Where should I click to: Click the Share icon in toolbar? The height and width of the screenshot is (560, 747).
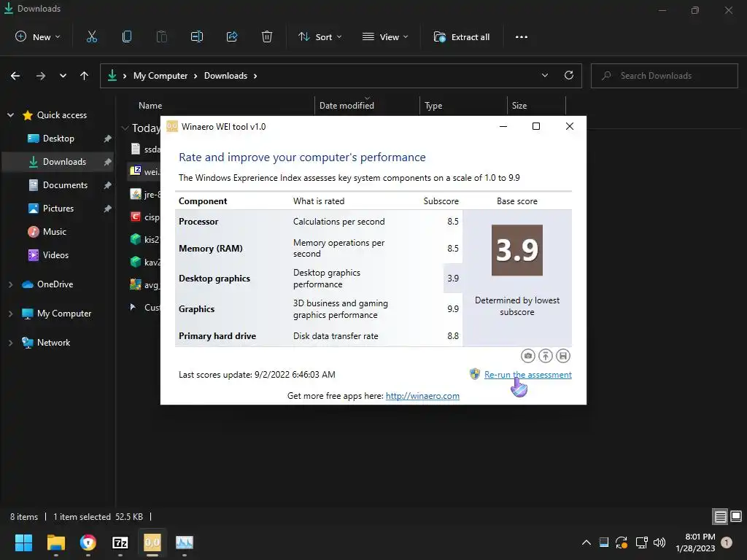pyautogui.click(x=232, y=37)
